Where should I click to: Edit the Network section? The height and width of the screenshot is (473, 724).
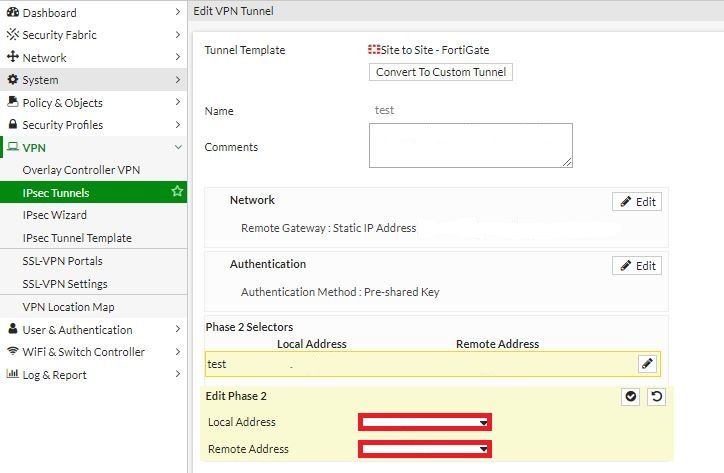tap(637, 201)
